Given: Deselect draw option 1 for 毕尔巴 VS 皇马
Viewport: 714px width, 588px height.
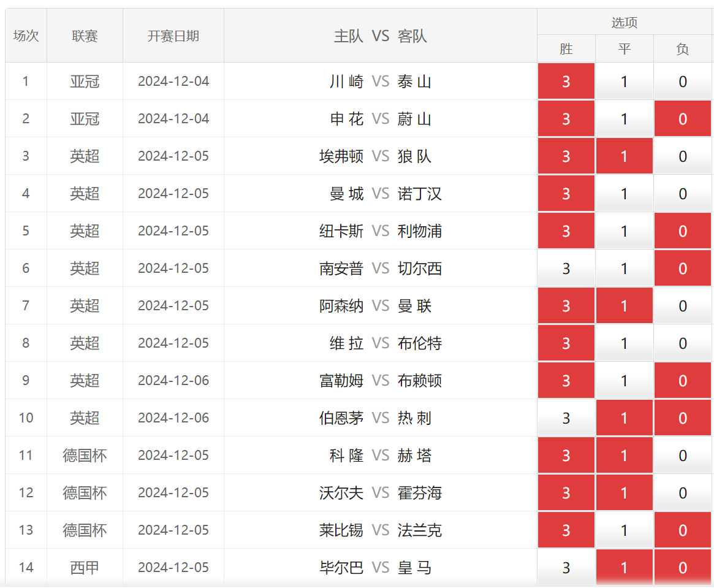Looking at the screenshot, I should 625,567.
